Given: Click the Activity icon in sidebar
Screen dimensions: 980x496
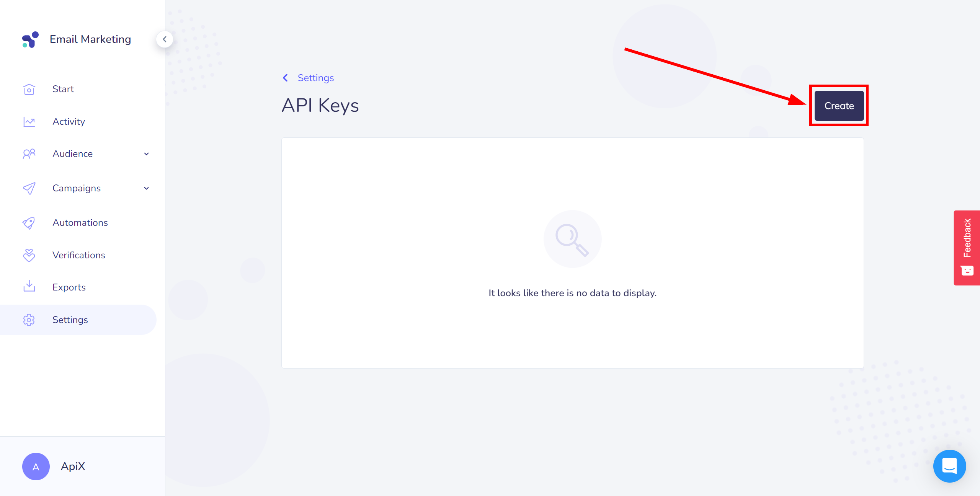Looking at the screenshot, I should tap(29, 121).
